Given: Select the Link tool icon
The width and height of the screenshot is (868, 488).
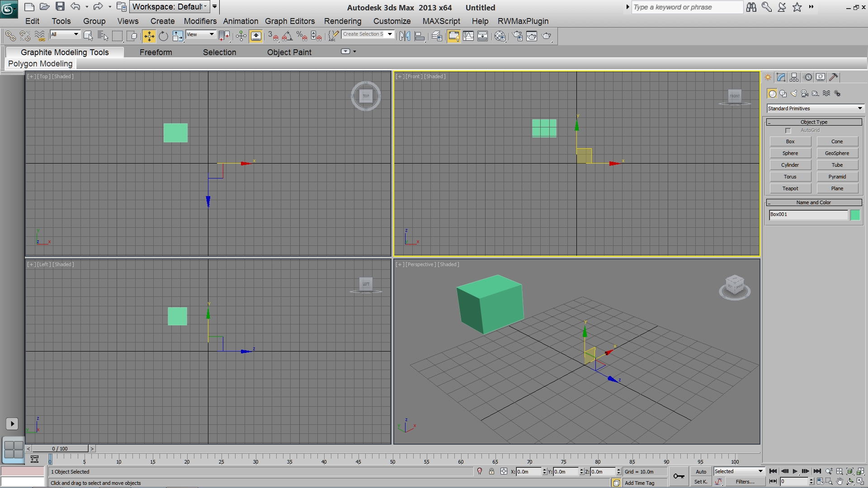Looking at the screenshot, I should 10,36.
